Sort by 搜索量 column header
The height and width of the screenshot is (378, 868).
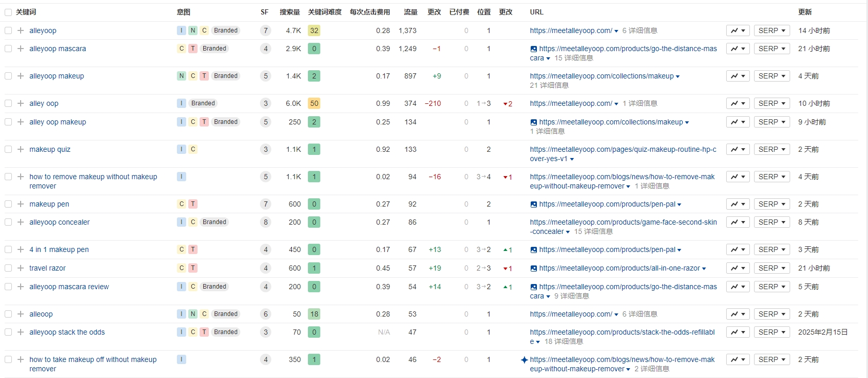coord(290,12)
